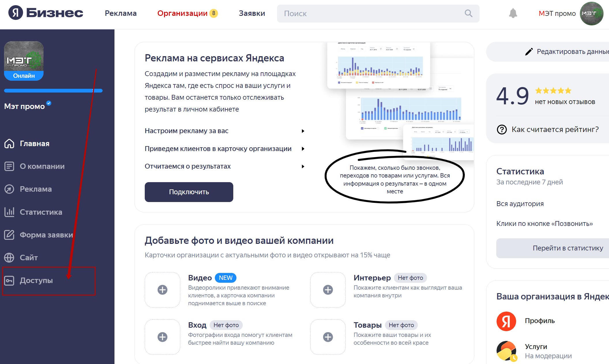Image resolution: width=609 pixels, height=364 pixels.
Task: Open the Сайт globe icon
Action: coord(9,257)
